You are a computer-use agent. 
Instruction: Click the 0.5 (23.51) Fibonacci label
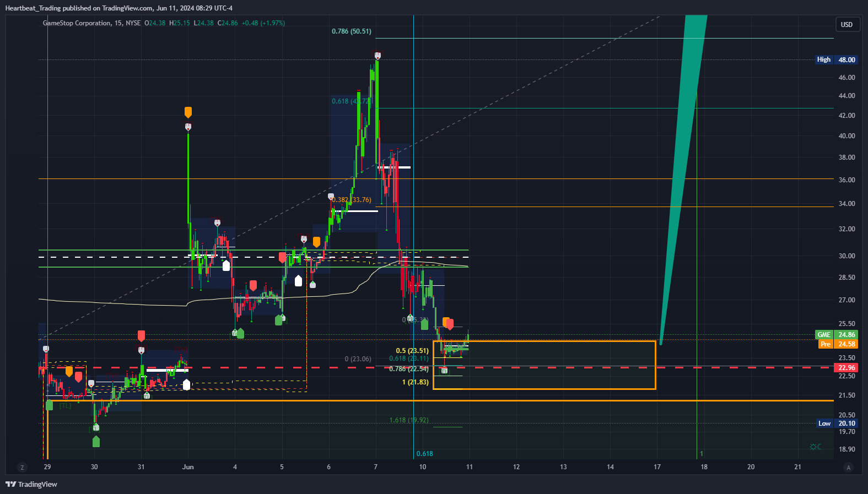click(412, 351)
